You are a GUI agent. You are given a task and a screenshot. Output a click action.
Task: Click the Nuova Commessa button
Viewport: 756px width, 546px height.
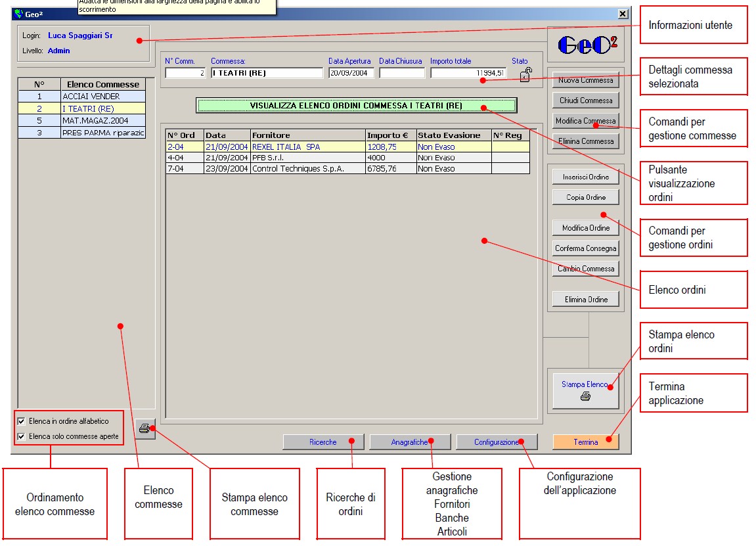585,80
